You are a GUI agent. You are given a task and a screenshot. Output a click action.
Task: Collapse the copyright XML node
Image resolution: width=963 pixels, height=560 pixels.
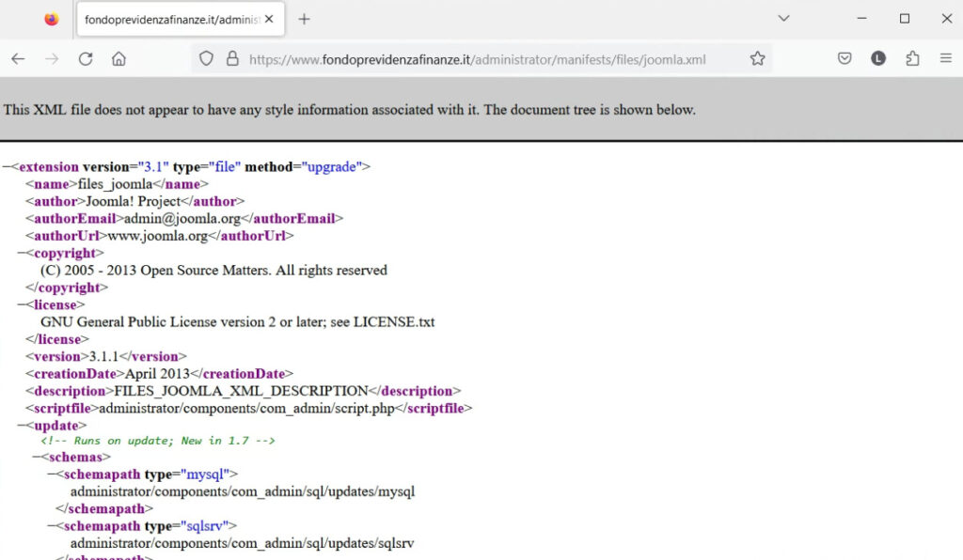pos(22,254)
